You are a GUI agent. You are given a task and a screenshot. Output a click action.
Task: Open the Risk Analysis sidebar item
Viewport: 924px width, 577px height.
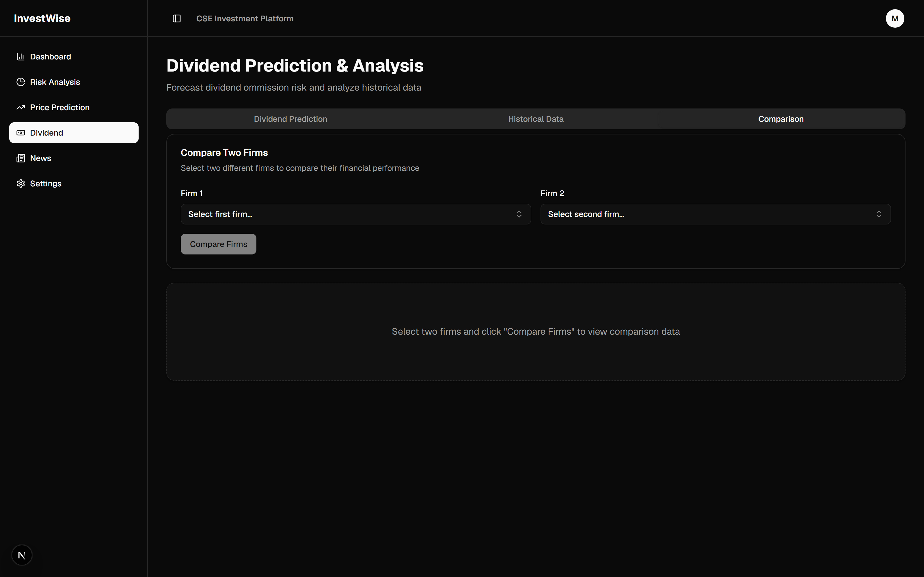(74, 82)
